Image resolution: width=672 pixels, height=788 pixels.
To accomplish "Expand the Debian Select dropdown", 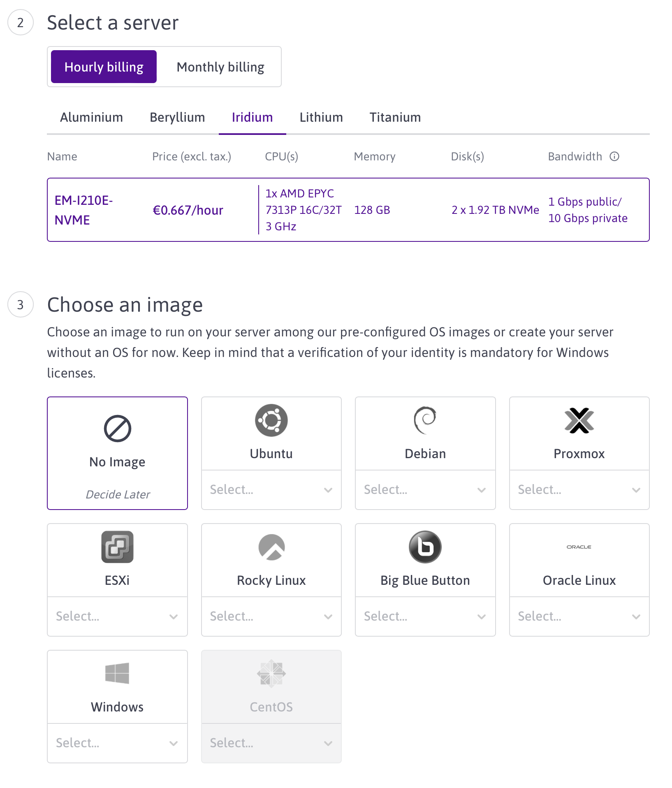I will point(425,489).
